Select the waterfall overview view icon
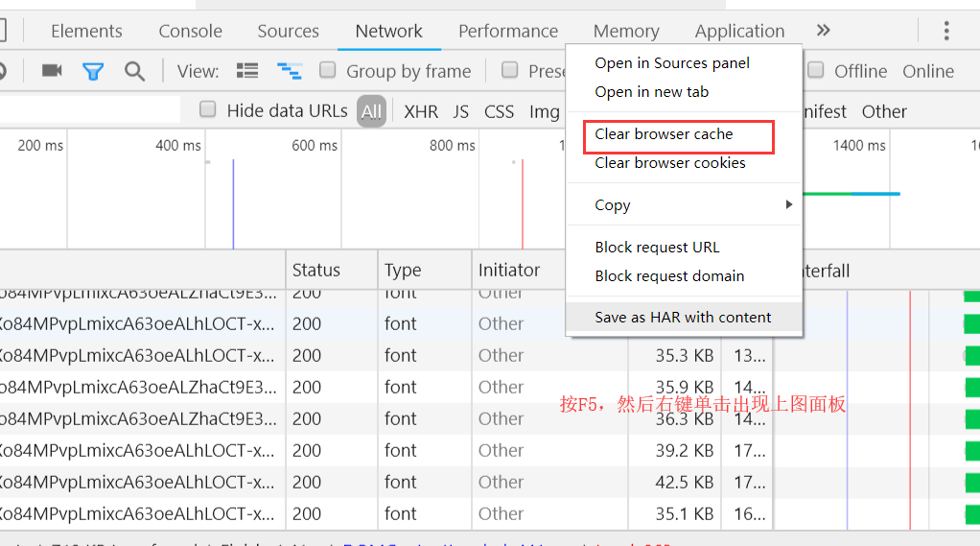 coord(290,71)
